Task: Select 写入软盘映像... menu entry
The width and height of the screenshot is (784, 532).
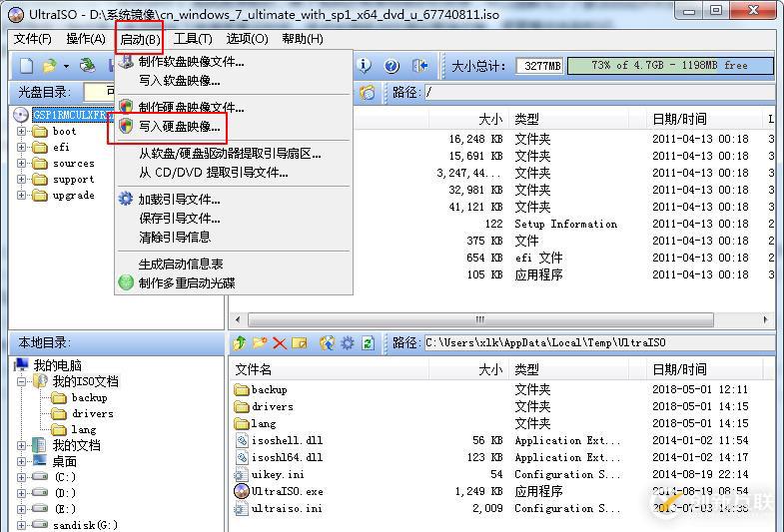Action: point(234,81)
